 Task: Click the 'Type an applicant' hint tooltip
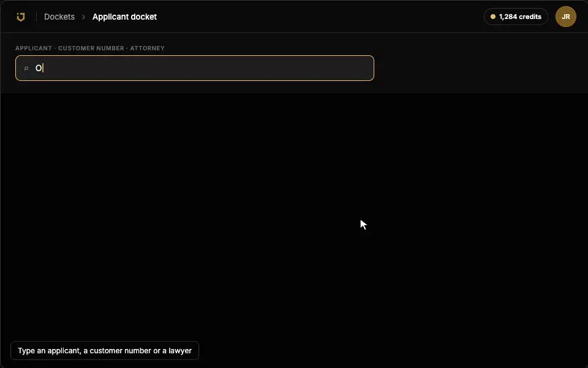tap(105, 350)
